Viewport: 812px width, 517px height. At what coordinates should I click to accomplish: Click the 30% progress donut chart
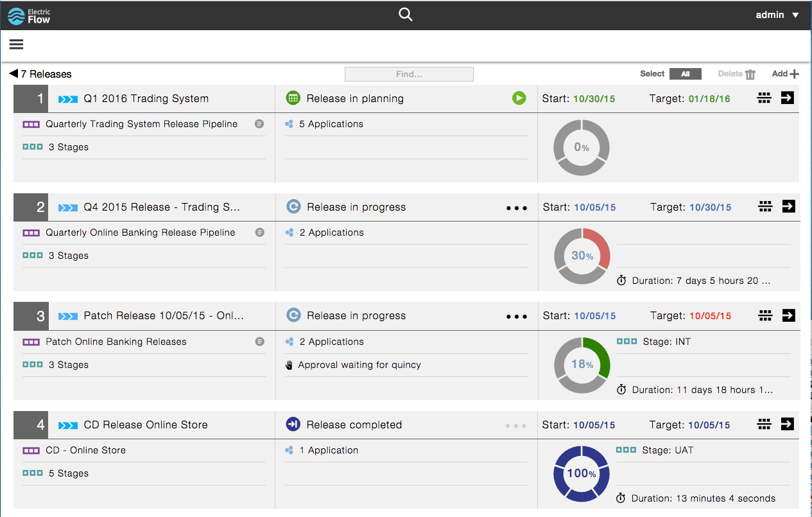(582, 256)
